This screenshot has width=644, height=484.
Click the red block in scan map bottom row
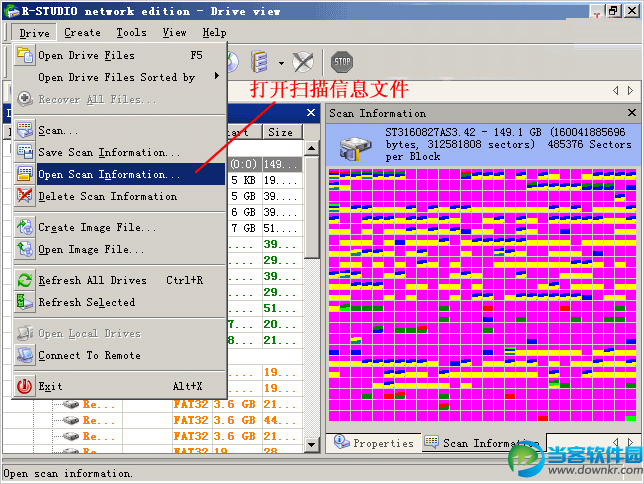pyautogui.click(x=543, y=418)
